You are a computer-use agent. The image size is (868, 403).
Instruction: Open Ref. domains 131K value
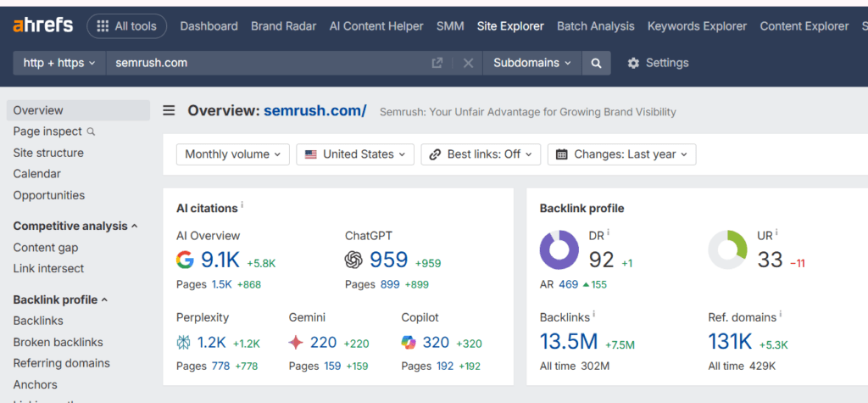pyautogui.click(x=730, y=343)
